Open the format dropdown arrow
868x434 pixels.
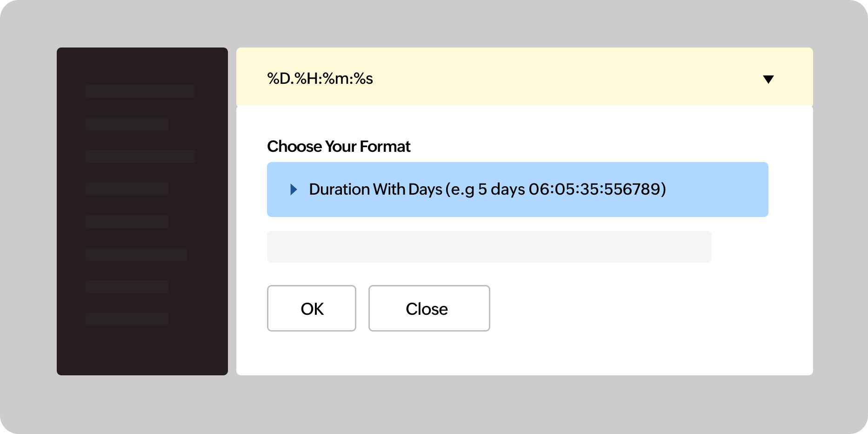(768, 79)
